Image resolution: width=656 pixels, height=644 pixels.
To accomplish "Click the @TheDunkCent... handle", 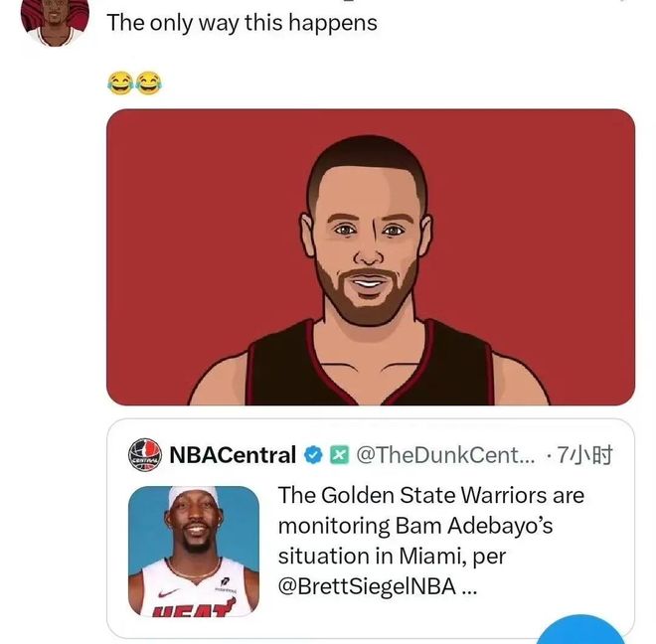I will click(444, 456).
